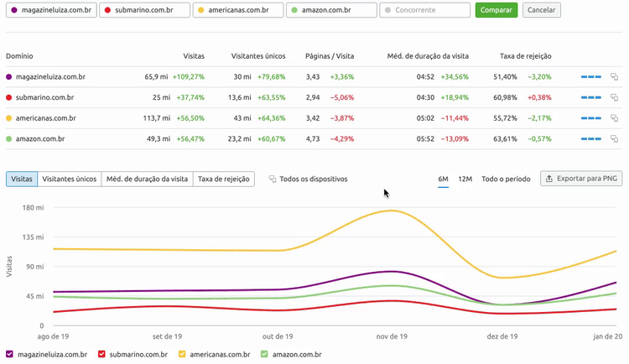Click the 60,98% bounce rate value
Viewport: 629px width, 364px height.
506,97
